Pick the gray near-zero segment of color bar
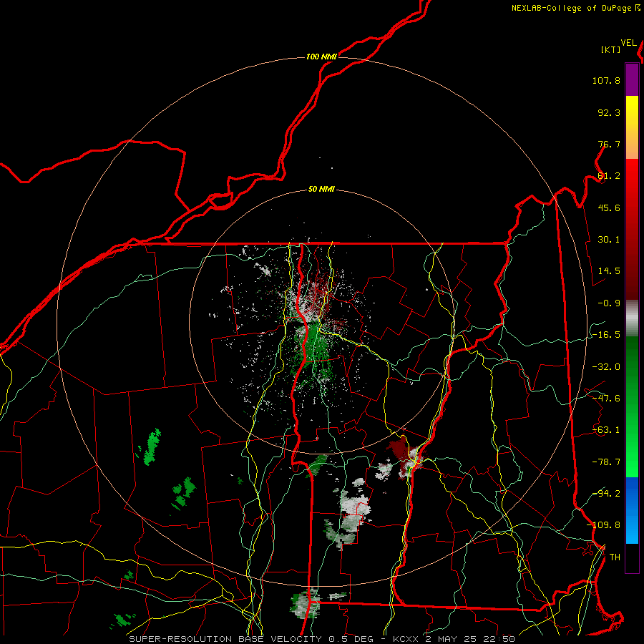The height and width of the screenshot is (644, 644). pyautogui.click(x=632, y=318)
